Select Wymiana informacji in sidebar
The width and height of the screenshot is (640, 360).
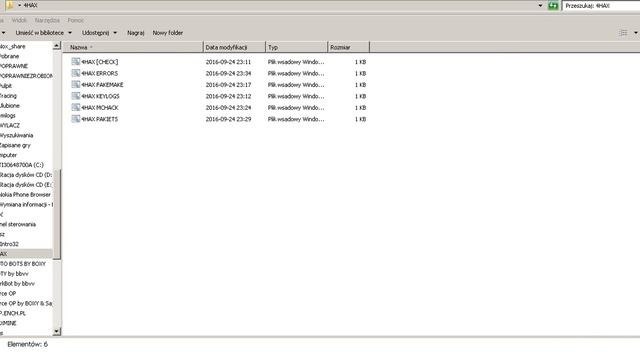coord(26,204)
